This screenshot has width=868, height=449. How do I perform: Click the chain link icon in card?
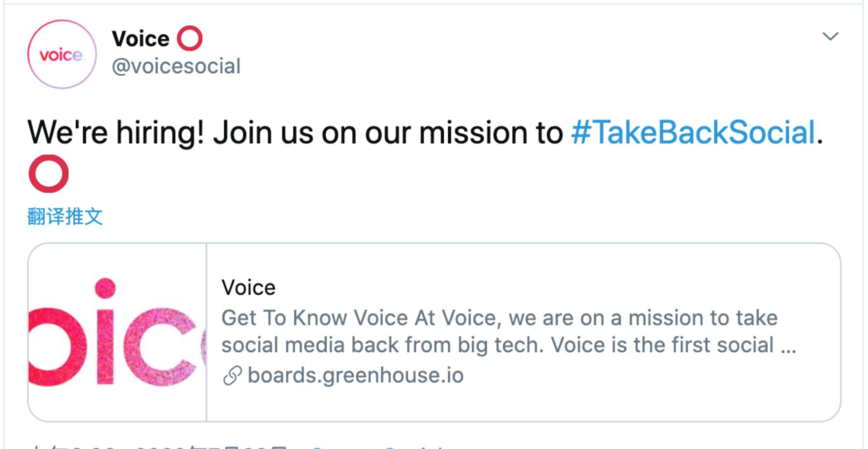[x=232, y=376]
